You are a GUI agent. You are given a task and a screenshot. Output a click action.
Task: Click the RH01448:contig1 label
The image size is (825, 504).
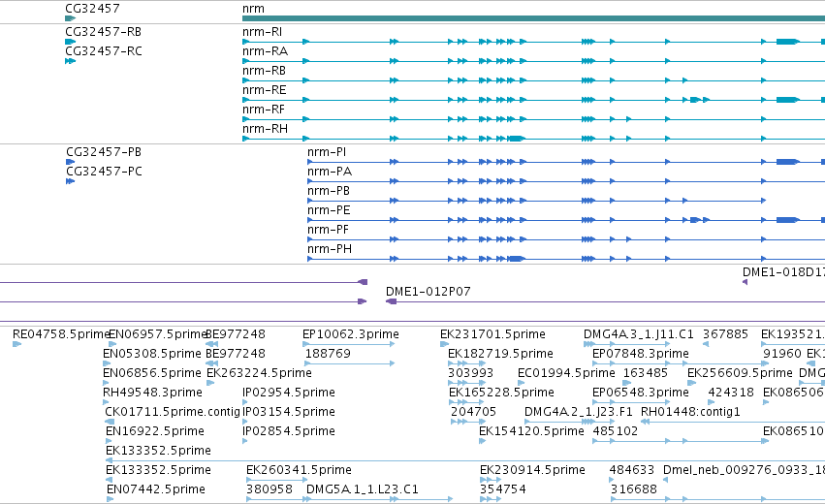pos(690,412)
